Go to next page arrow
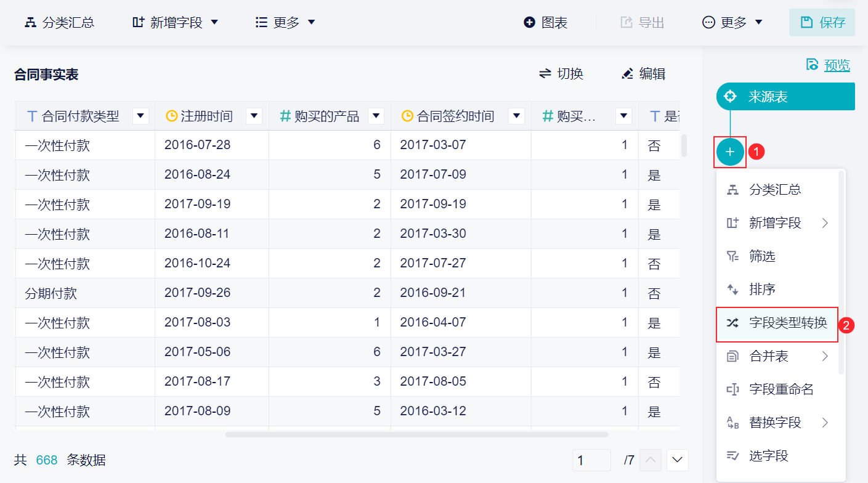868x483 pixels. point(678,460)
